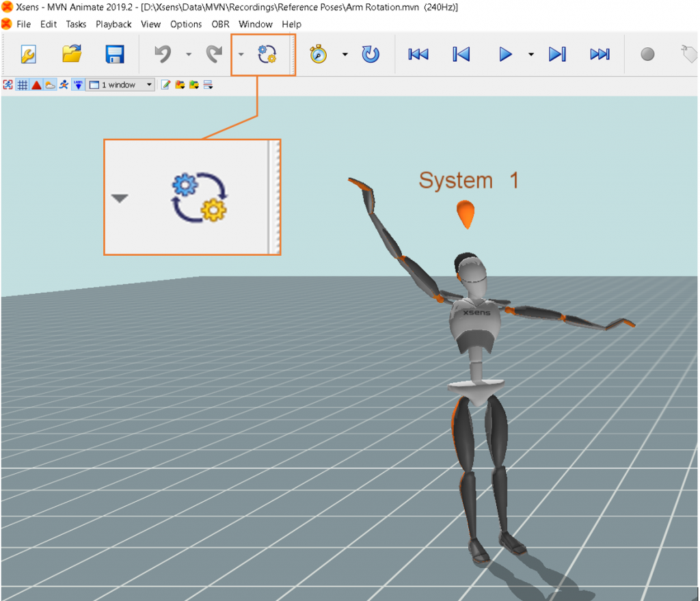Expand the undo history dropdown arrow

189,55
